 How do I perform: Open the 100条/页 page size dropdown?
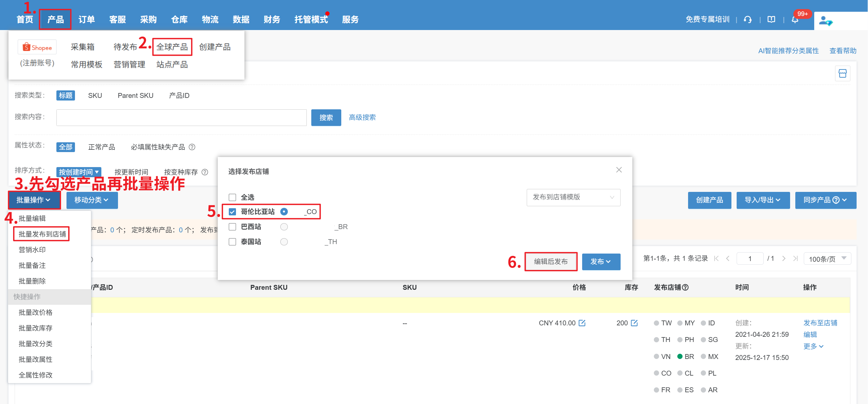tap(827, 259)
